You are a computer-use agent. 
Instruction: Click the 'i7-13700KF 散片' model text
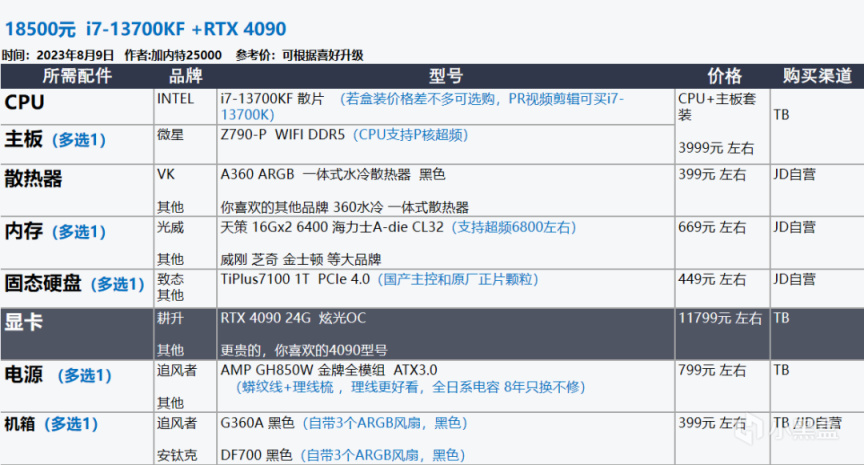click(x=272, y=99)
